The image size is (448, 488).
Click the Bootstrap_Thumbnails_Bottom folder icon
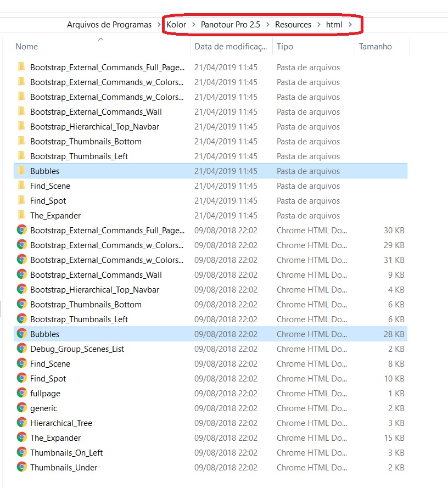pyautogui.click(x=21, y=141)
